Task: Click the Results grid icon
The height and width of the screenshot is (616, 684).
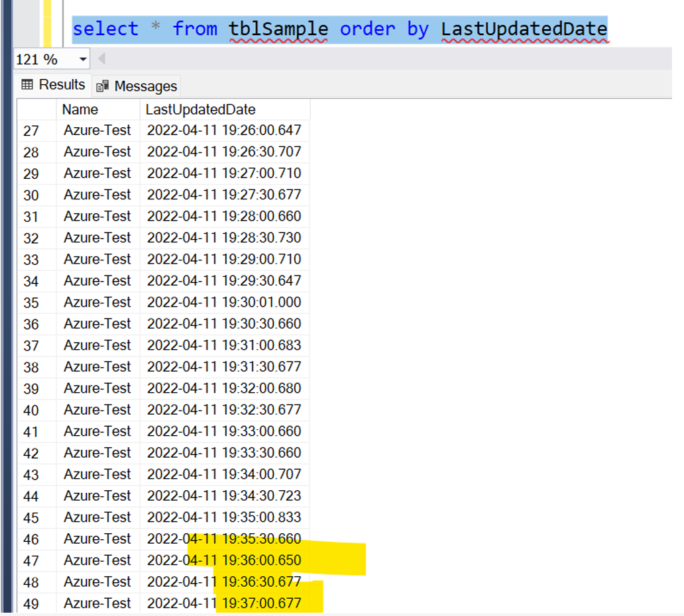Action: pyautogui.click(x=27, y=85)
